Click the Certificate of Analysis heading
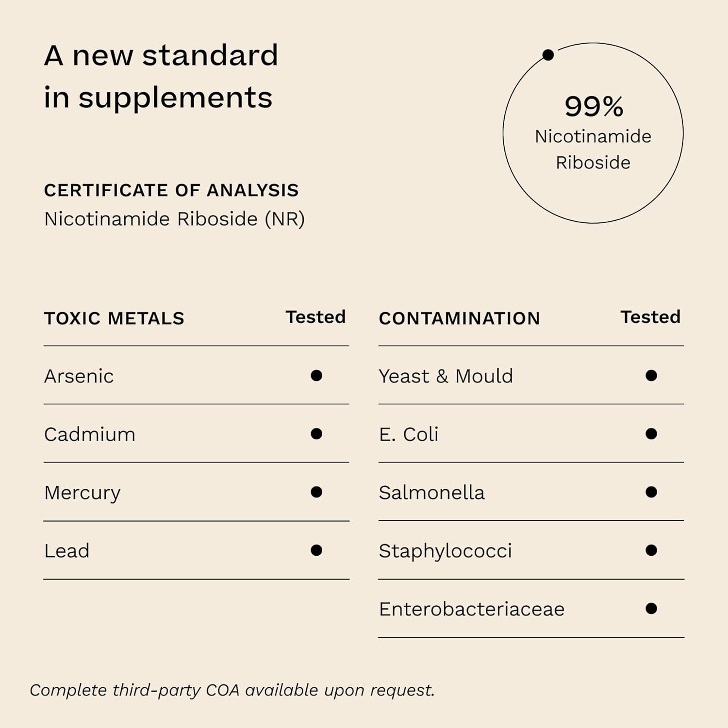 171,190
